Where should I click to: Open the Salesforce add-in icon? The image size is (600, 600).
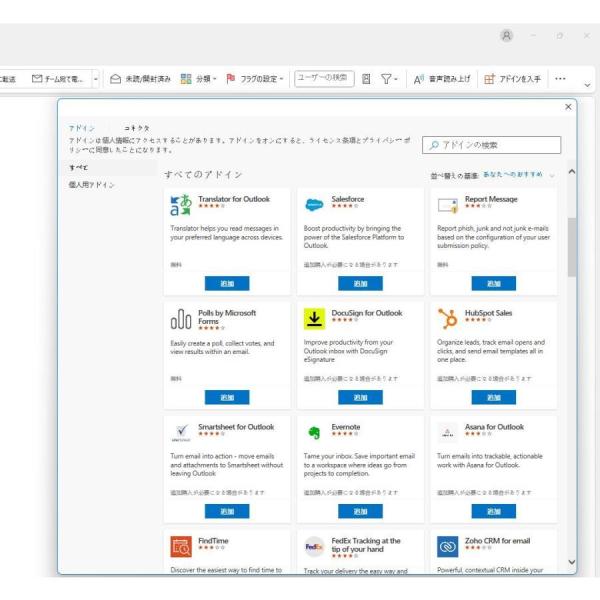314,205
